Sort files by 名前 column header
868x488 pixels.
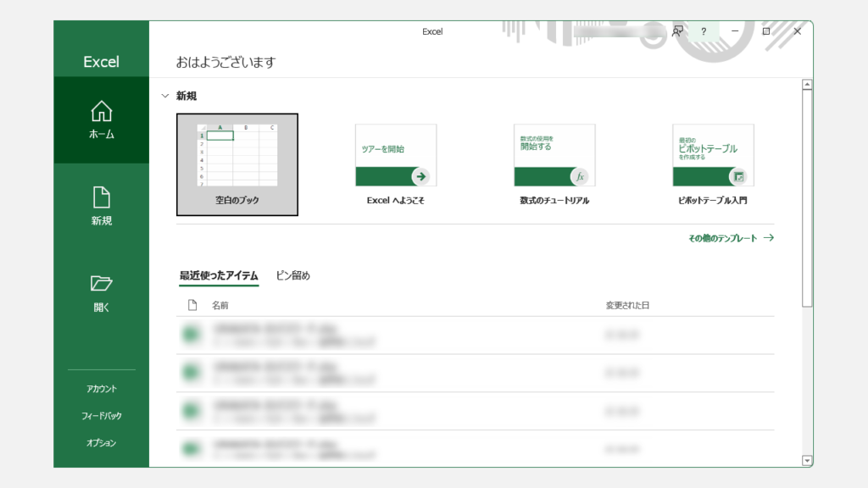pos(220,305)
